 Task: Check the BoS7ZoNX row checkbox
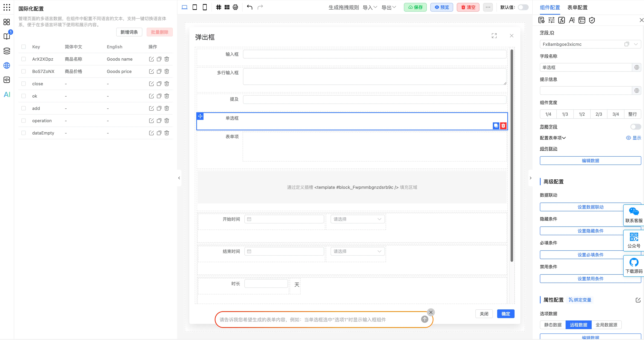pos(24,72)
